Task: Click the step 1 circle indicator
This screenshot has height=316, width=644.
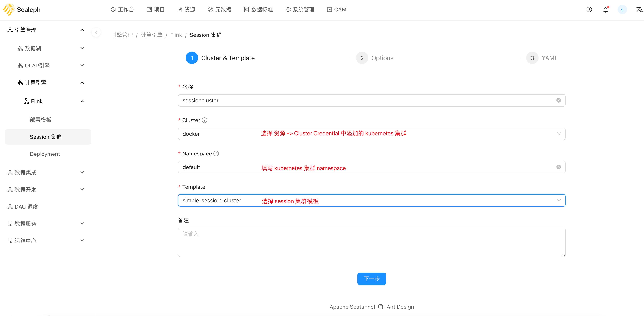Action: click(192, 58)
